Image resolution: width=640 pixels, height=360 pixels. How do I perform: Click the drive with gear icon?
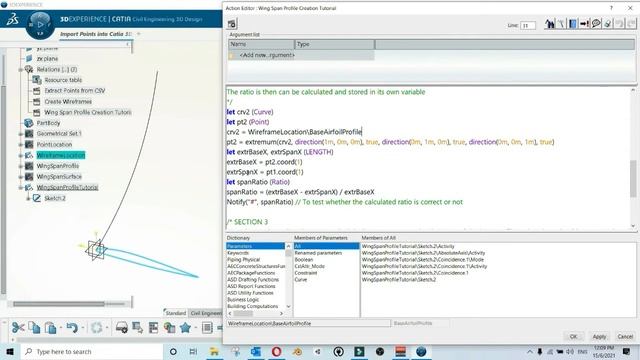122,327
